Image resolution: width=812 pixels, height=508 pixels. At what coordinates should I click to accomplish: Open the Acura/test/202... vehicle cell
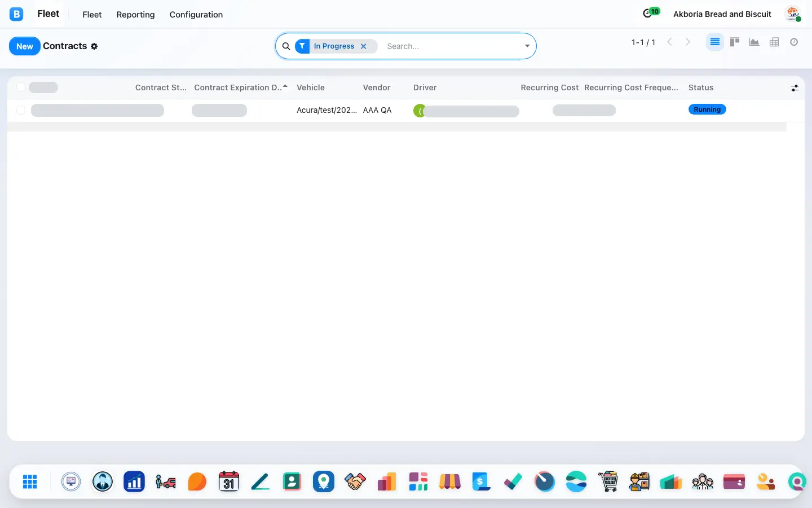[327, 110]
